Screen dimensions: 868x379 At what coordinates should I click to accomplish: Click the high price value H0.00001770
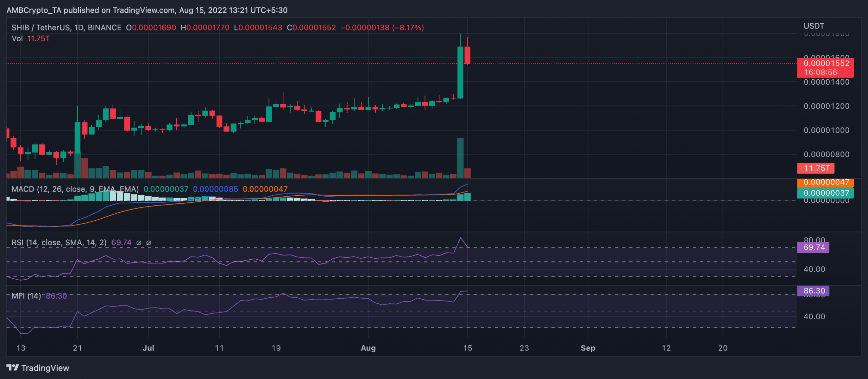pyautogui.click(x=205, y=27)
